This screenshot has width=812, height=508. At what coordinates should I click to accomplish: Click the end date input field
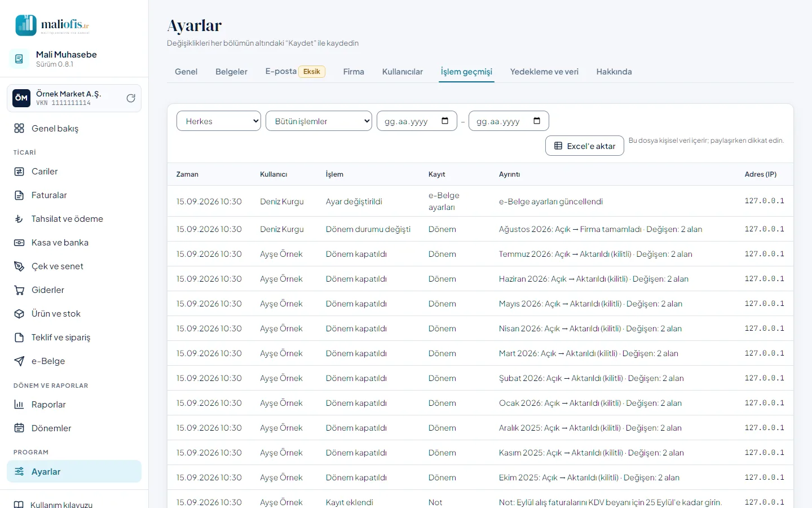pos(509,121)
